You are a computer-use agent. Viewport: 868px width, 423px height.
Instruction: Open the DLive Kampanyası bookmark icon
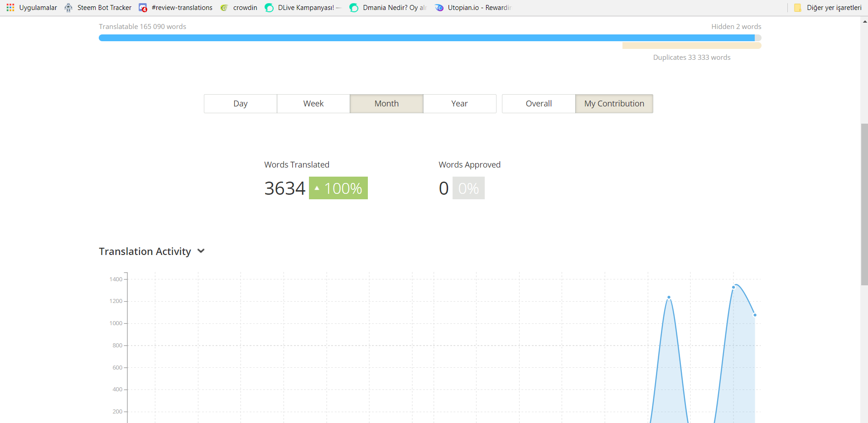coord(269,8)
